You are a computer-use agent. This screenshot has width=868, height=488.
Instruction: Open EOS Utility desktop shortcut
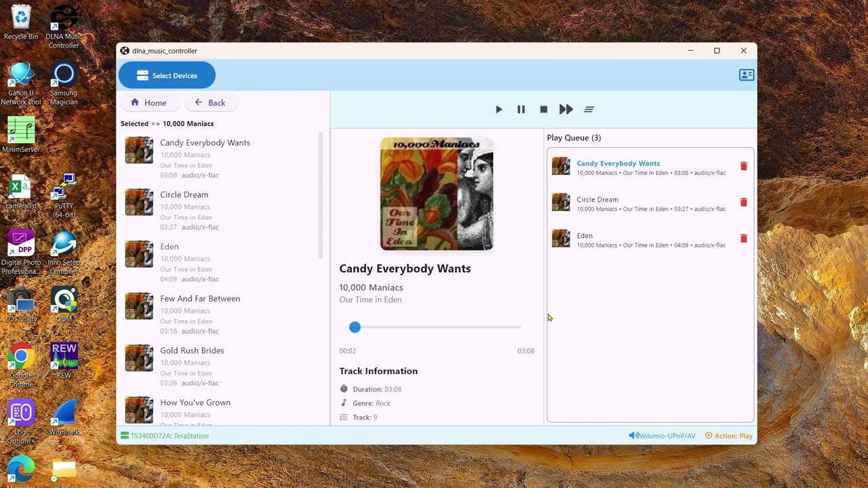coord(21,305)
